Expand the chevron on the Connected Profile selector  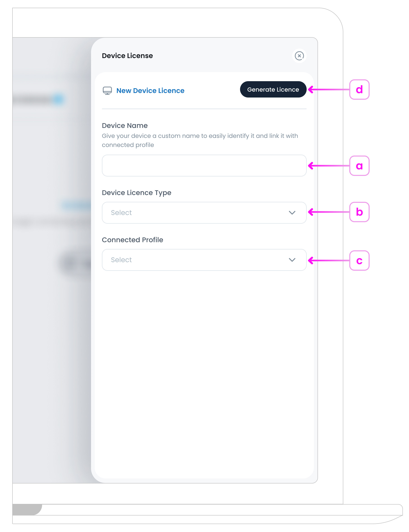click(x=292, y=260)
